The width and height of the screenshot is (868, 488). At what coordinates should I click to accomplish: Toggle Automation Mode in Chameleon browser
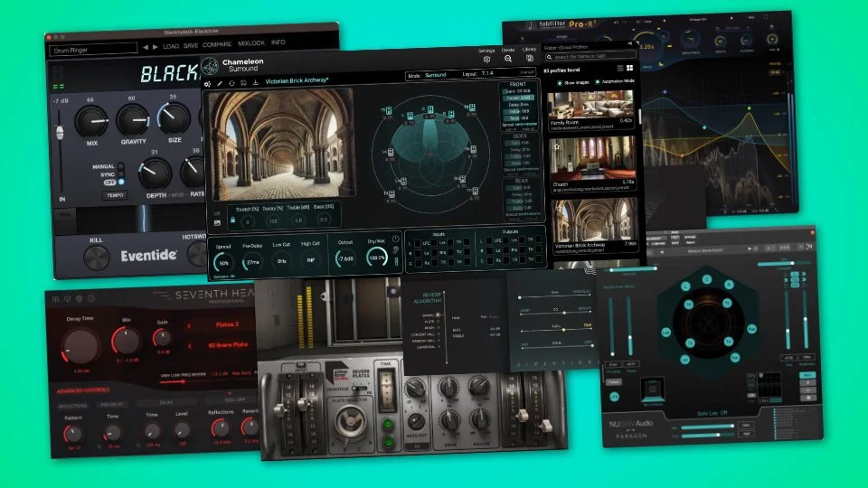(x=598, y=82)
